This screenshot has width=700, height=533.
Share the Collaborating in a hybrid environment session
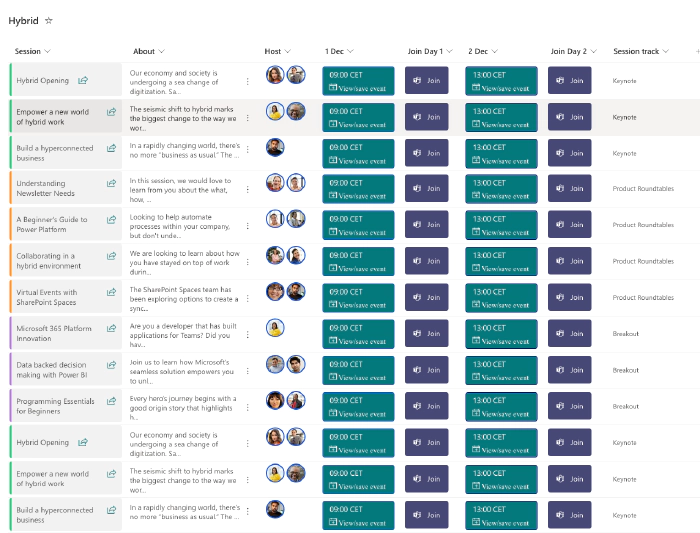[112, 257]
